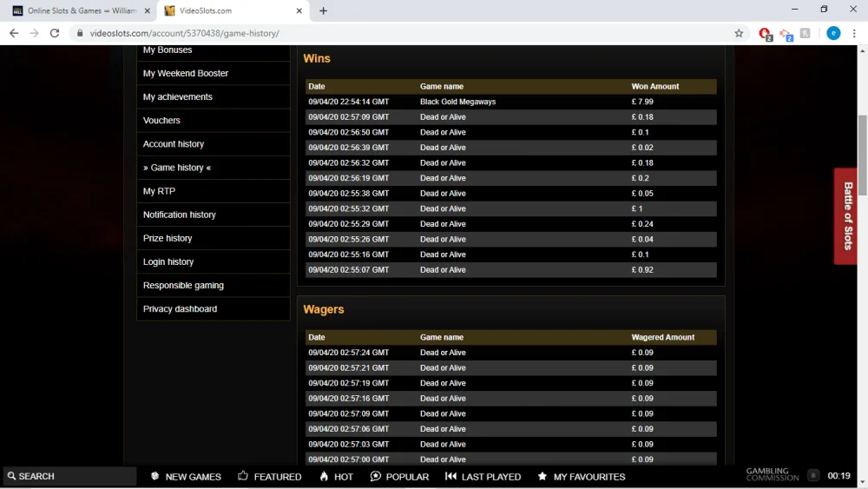This screenshot has height=489, width=868.
Task: Click the 00:19 session timer
Action: (838, 476)
